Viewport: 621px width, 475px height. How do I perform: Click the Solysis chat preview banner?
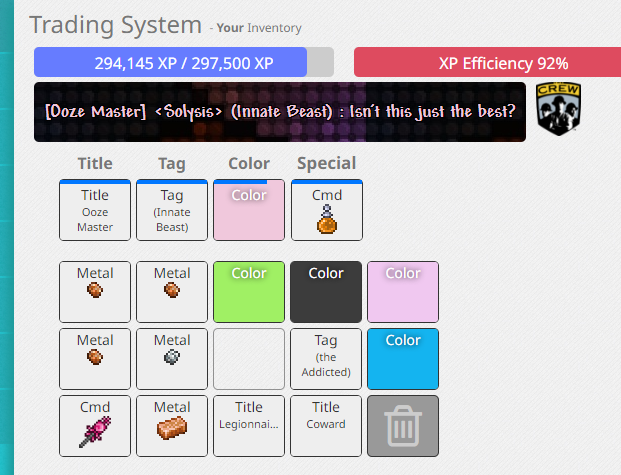(x=280, y=111)
